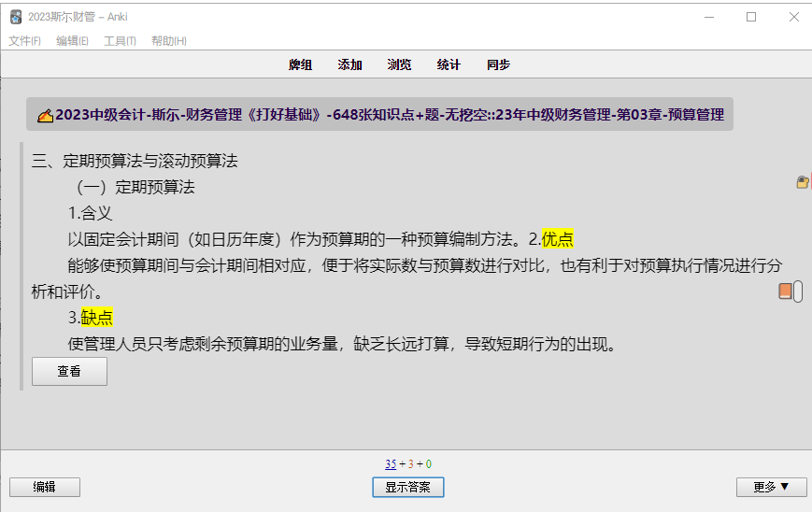Click subheading （一）定期预算法
The image size is (812, 512).
click(132, 187)
